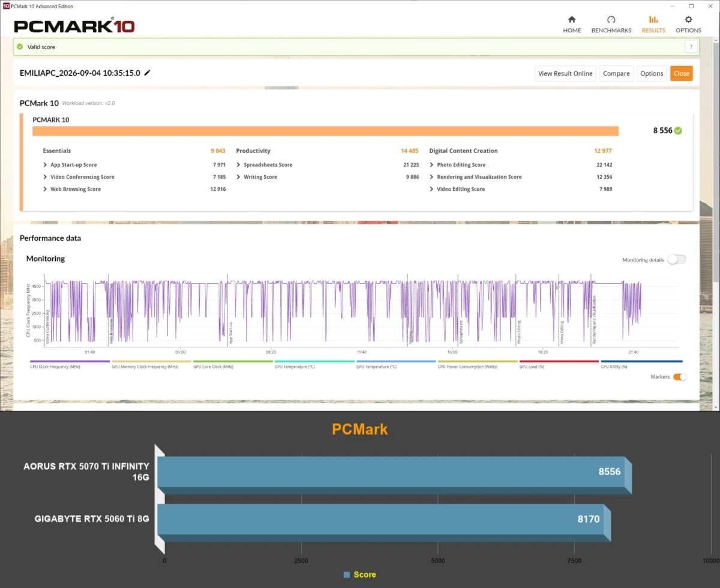Select CPU Temperature legend swatch
Viewport: 720px width, 588px height.
pyautogui.click(x=314, y=361)
